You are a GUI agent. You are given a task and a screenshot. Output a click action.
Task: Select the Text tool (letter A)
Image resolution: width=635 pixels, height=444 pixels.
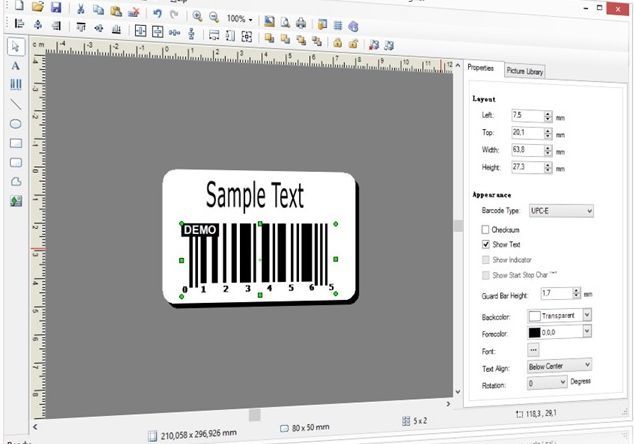point(15,66)
